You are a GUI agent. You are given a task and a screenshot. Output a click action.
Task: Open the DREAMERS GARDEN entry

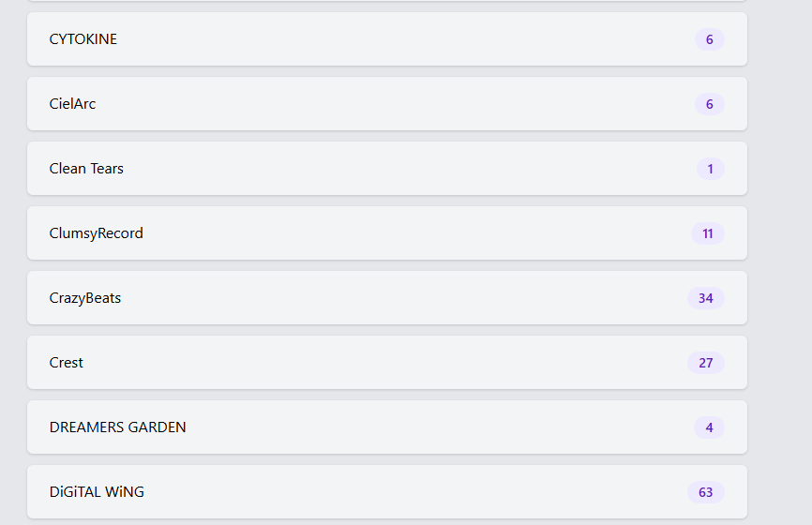(x=387, y=427)
